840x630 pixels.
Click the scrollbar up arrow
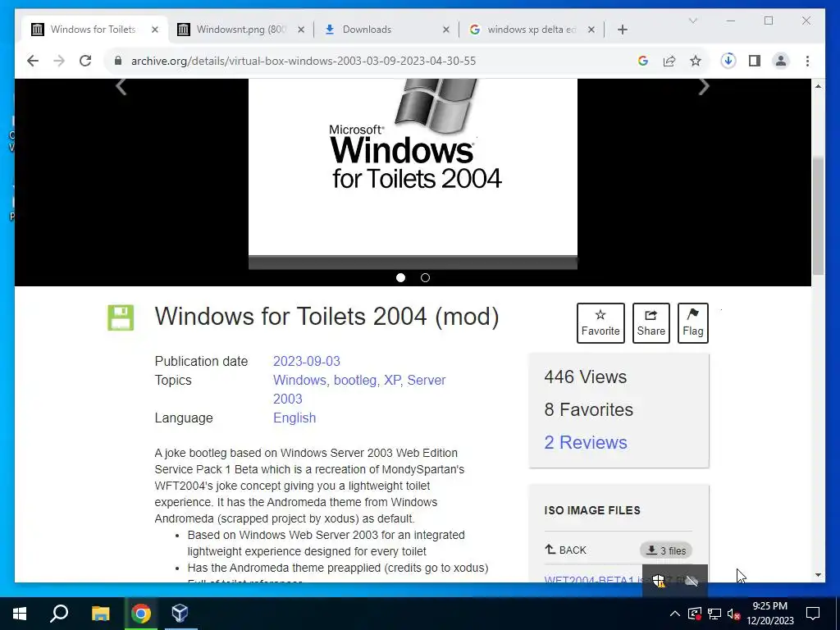tap(818, 86)
